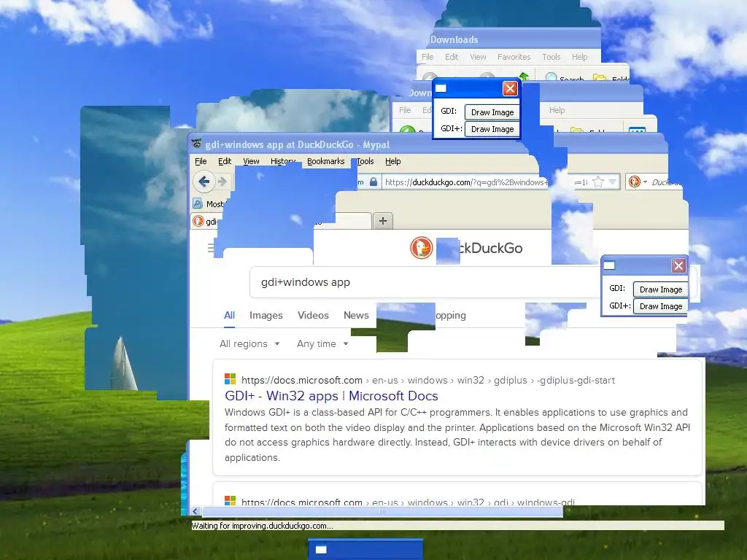Switch to the All results tab

click(x=229, y=315)
